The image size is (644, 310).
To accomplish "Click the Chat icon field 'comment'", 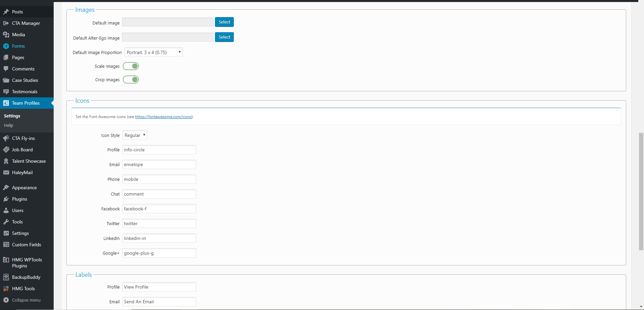I will tap(159, 194).
